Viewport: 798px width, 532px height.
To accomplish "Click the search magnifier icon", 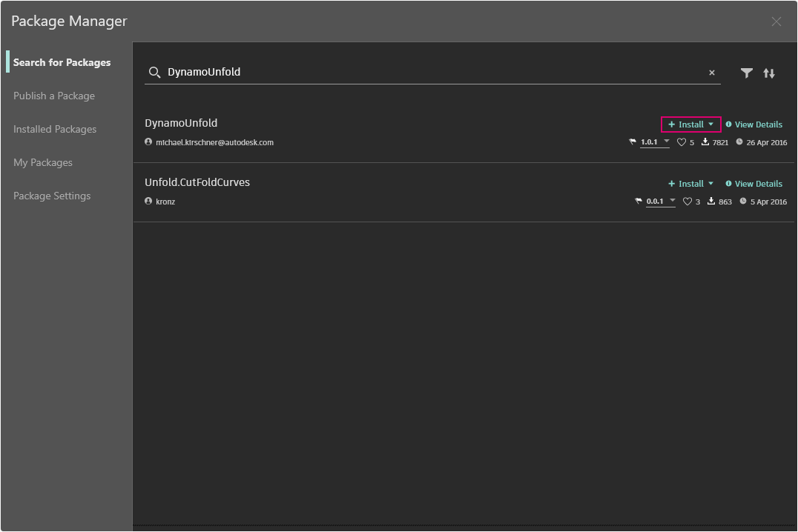I will point(154,72).
